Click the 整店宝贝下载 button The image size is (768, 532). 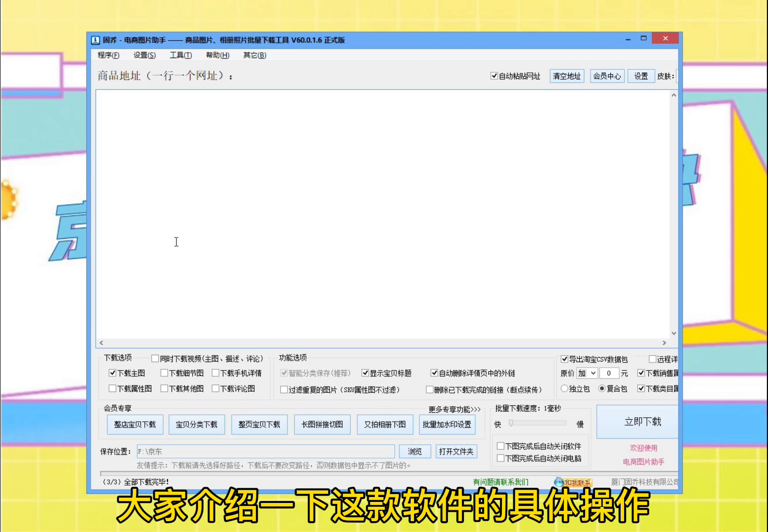point(135,425)
